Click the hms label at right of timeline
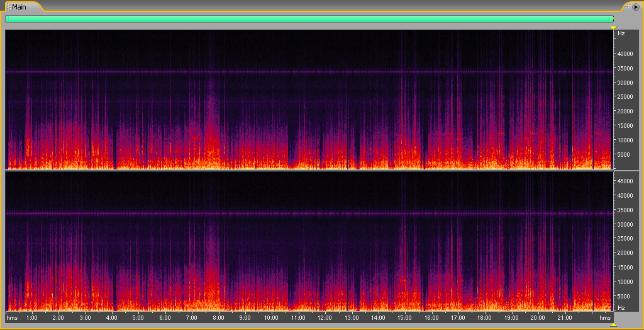Screen dimensions: 644x330 604,318
